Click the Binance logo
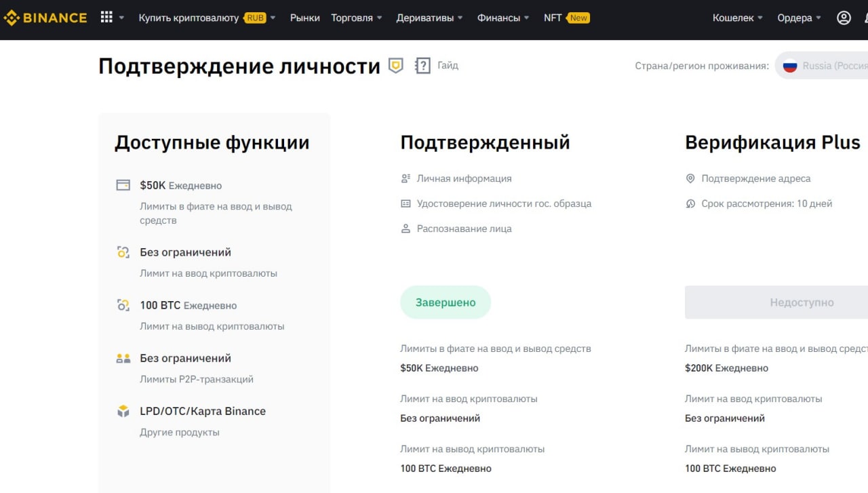Image resolution: width=868 pixels, height=493 pixels. [45, 18]
